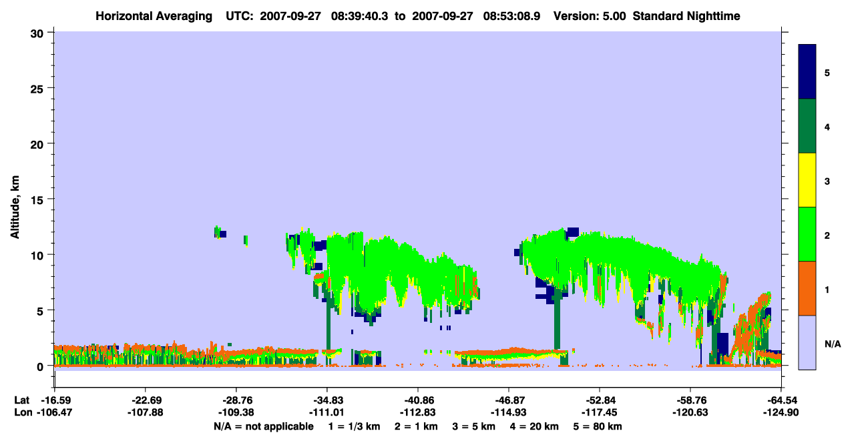Click the y-axis tick label '10'
868x445 pixels.
[39, 255]
